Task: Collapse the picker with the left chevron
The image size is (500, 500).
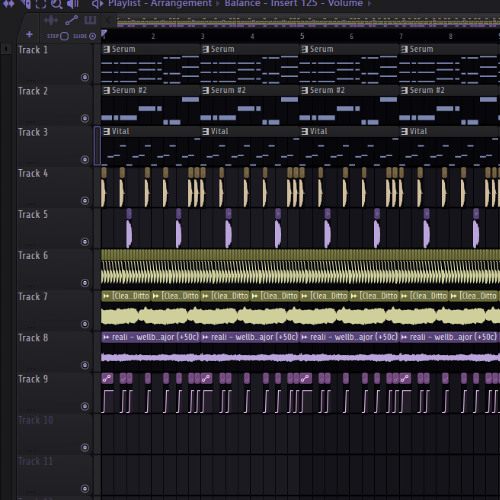Action: tap(108, 21)
